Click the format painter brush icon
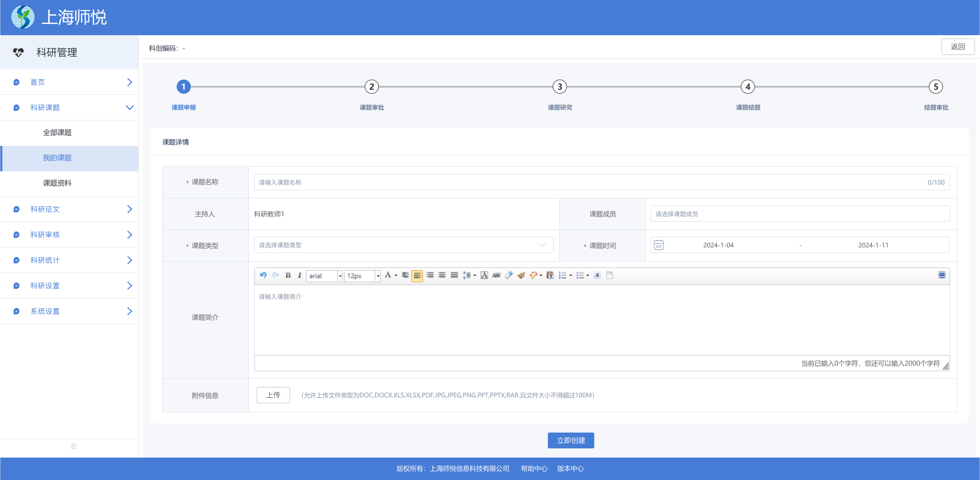Screen dimensions: 980x480 [x=521, y=275]
